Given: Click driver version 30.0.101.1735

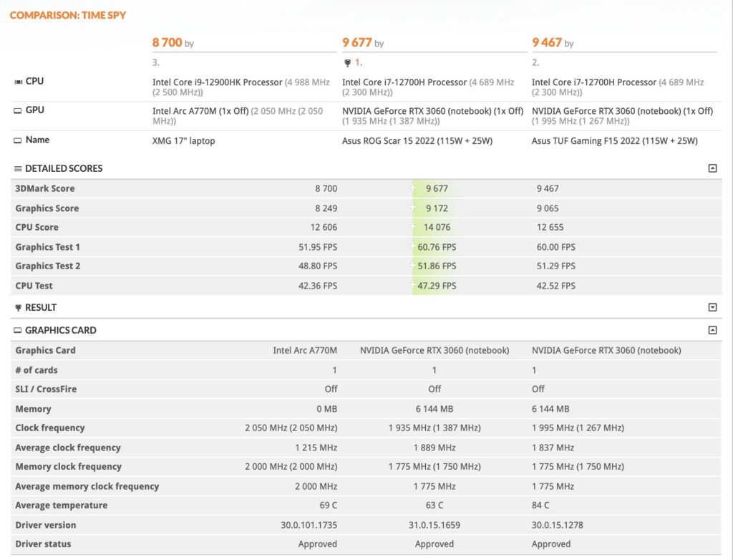Looking at the screenshot, I should pos(309,525).
